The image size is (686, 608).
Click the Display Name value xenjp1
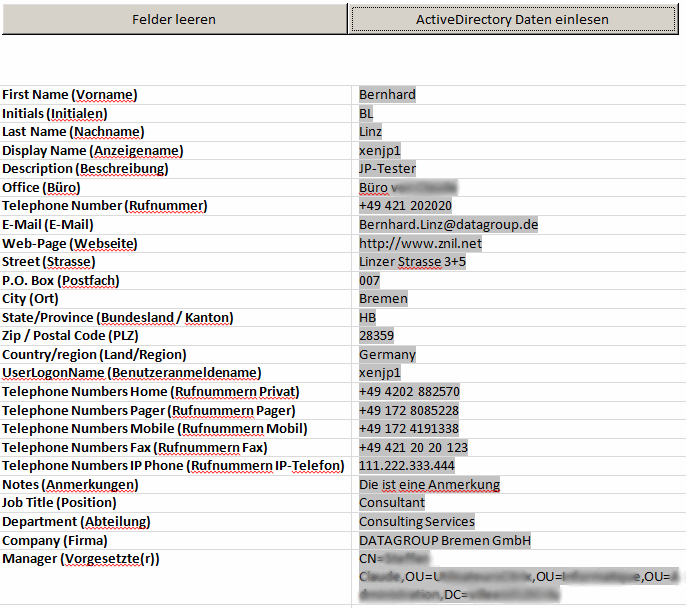pos(380,150)
